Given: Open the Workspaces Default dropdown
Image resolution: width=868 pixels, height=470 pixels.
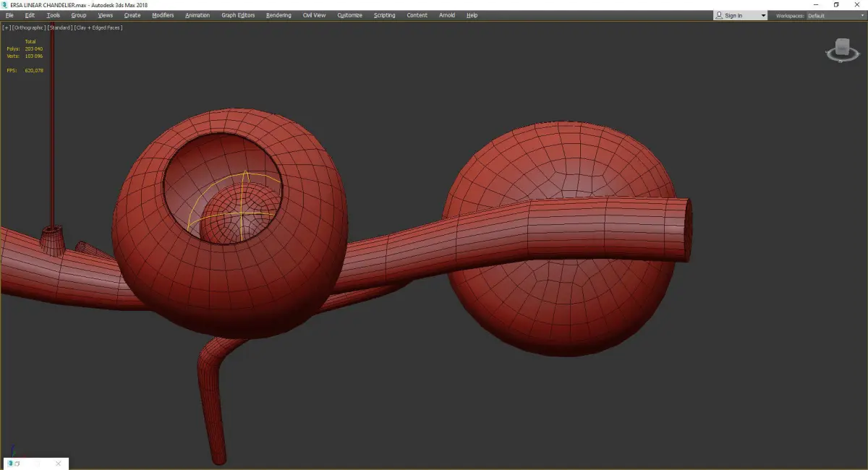Looking at the screenshot, I should tap(835, 15).
